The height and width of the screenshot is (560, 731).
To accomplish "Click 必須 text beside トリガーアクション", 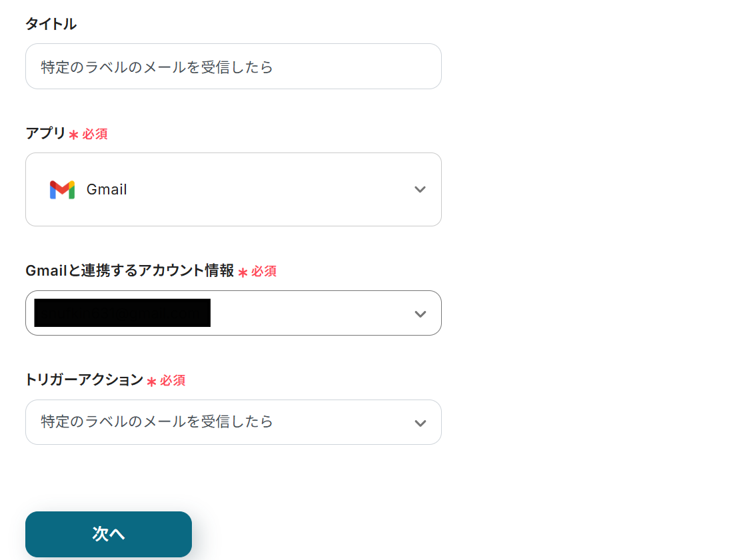I will 173,381.
